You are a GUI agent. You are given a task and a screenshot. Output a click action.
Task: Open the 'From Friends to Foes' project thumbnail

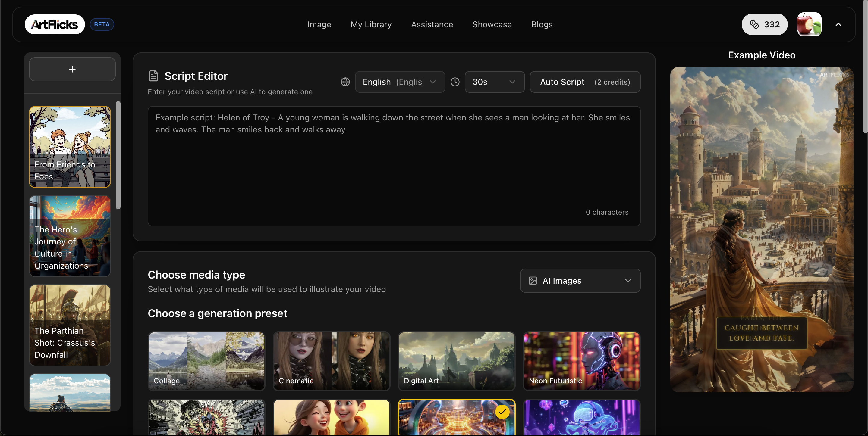tap(70, 147)
